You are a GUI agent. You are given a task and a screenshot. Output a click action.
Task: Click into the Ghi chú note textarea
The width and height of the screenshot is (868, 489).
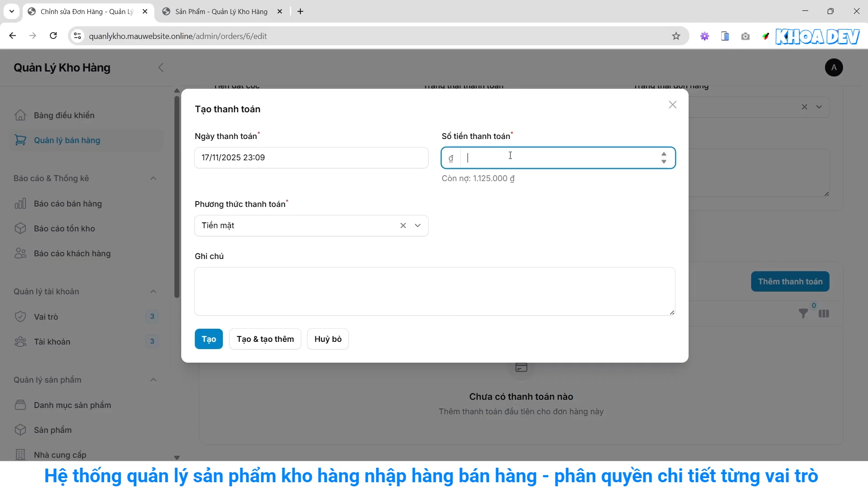435,291
